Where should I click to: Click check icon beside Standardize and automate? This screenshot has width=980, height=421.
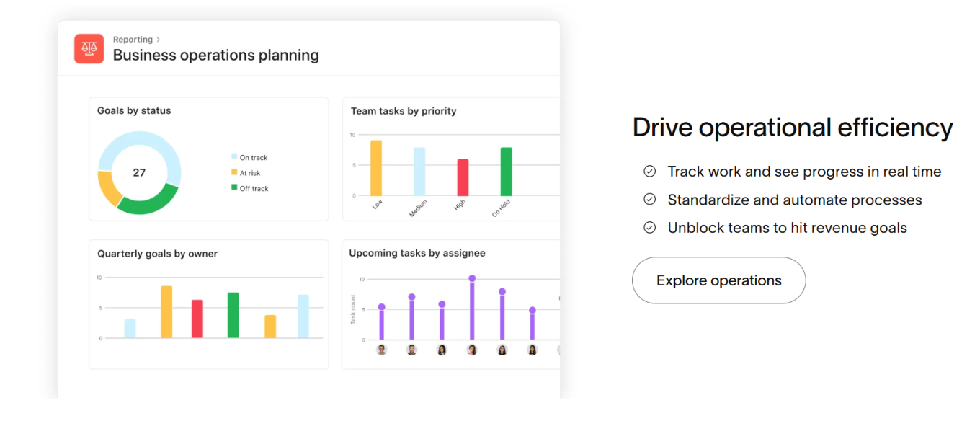pos(649,200)
